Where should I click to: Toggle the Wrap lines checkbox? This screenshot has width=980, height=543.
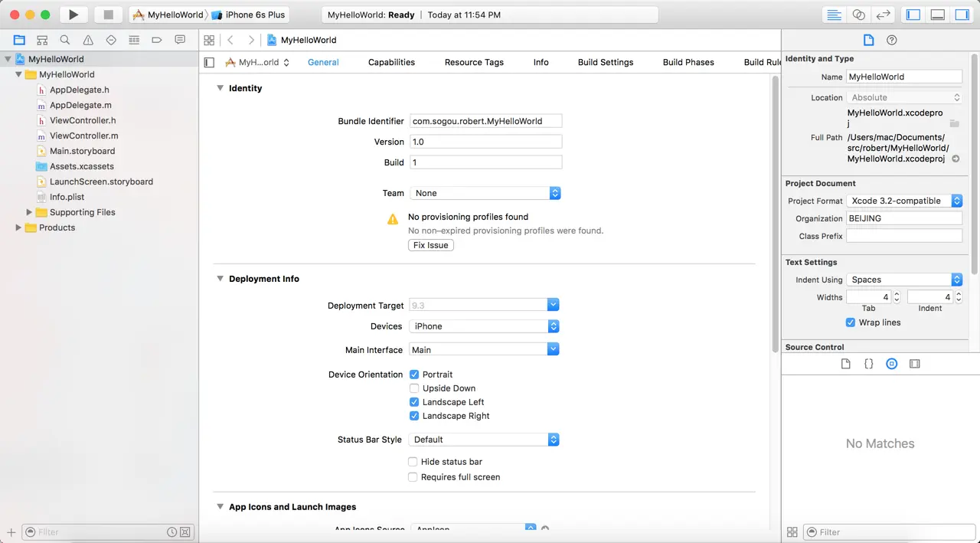851,322
